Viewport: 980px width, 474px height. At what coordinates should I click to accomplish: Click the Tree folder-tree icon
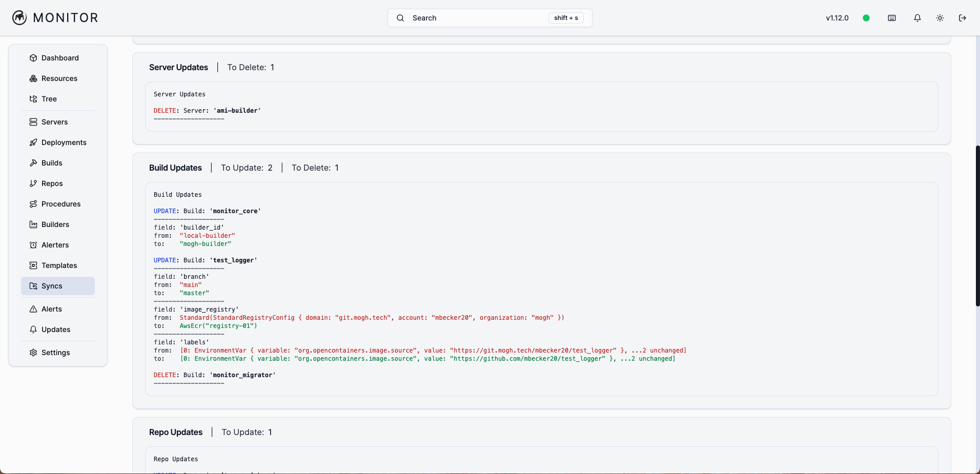pyautogui.click(x=33, y=99)
